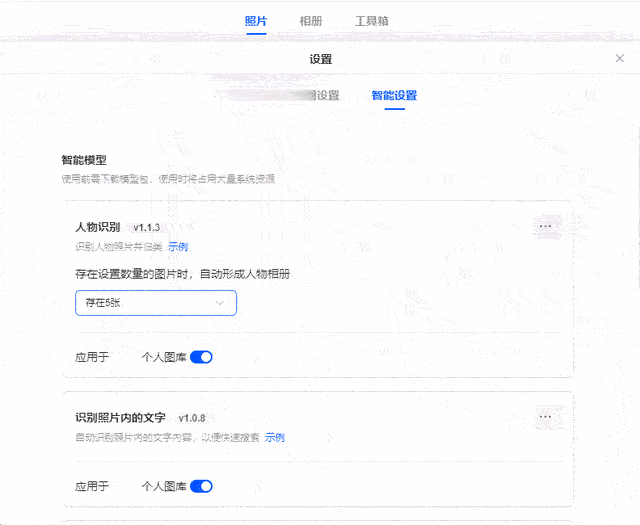Open the 工具箱 tab
The image size is (640, 525).
[371, 21]
